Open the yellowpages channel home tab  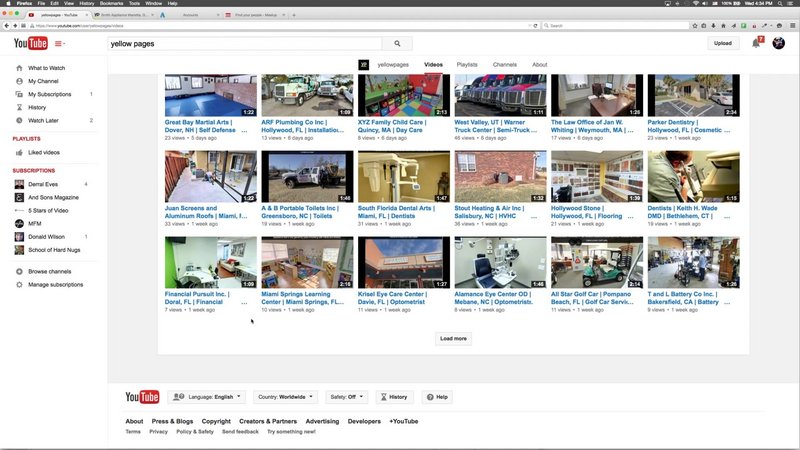click(393, 65)
